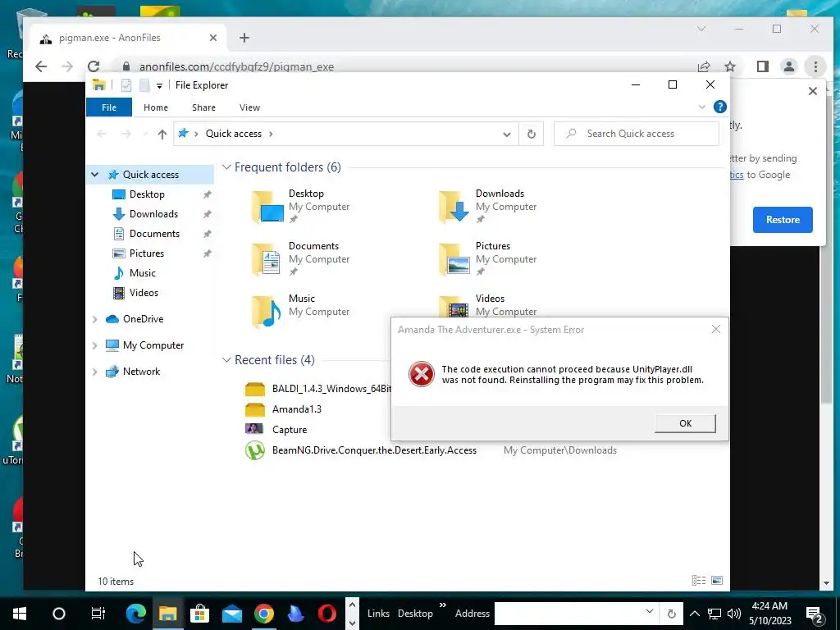Viewport: 840px width, 630px height.
Task: Collapse the Recent files section
Action: click(x=226, y=360)
